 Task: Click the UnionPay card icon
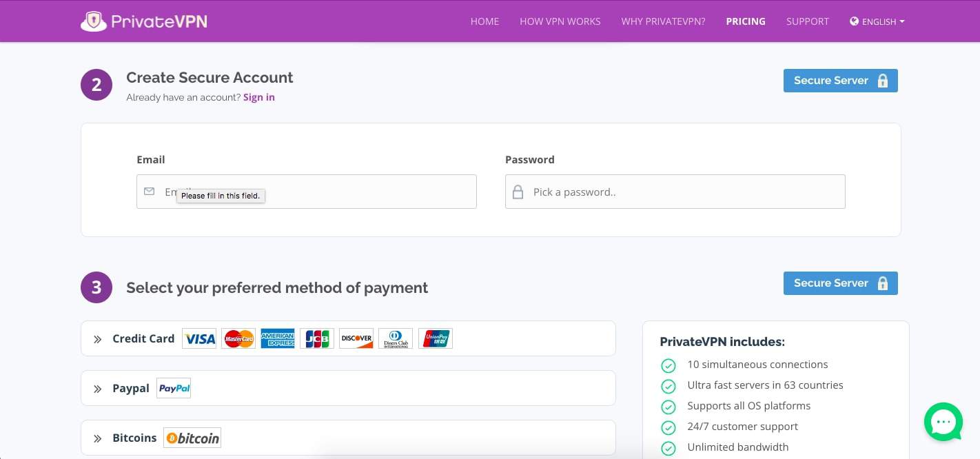point(436,338)
